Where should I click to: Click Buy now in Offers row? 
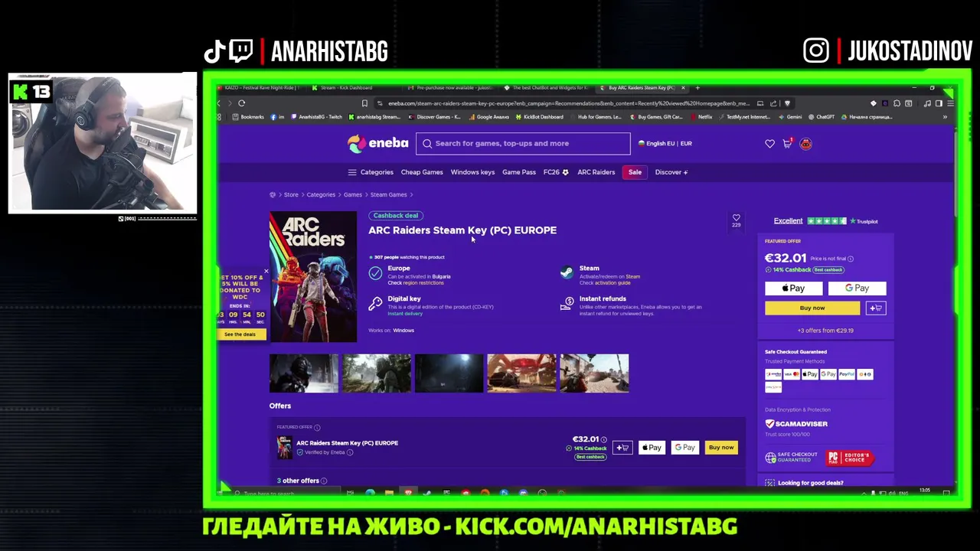coord(721,448)
